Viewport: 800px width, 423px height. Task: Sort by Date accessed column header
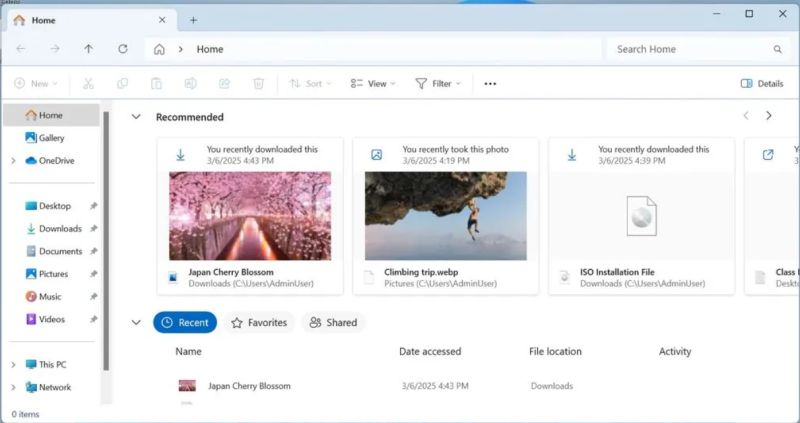pyautogui.click(x=429, y=351)
